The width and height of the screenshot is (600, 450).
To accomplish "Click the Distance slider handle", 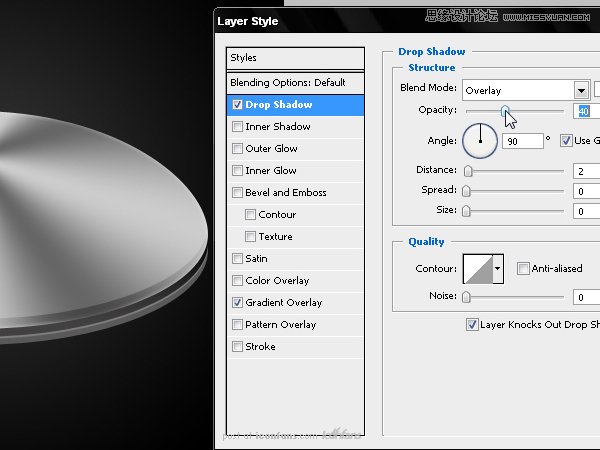I will pos(468,171).
